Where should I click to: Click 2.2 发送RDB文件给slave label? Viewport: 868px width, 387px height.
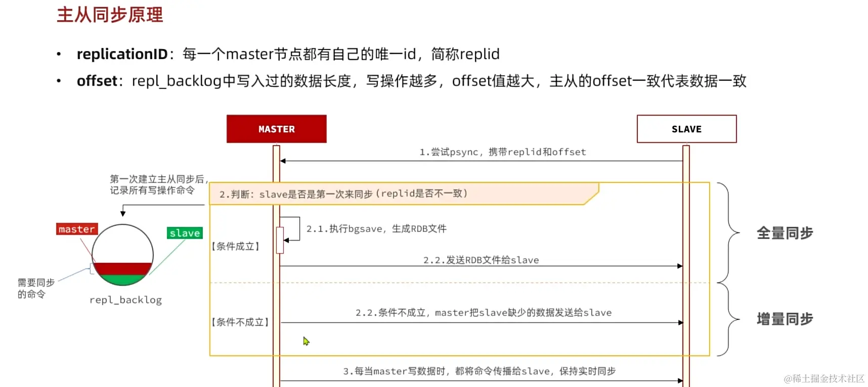click(x=481, y=260)
